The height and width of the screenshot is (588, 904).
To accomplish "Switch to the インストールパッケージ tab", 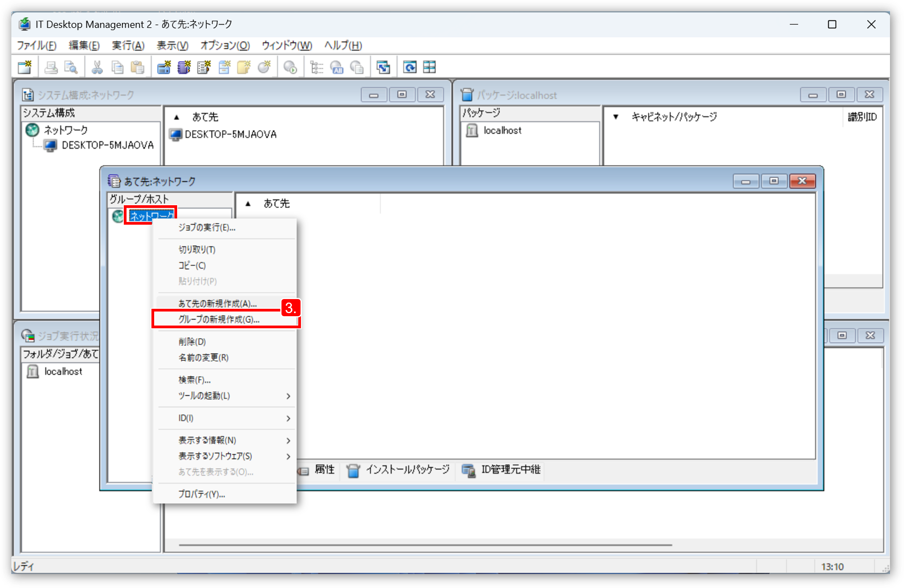I will coord(399,470).
